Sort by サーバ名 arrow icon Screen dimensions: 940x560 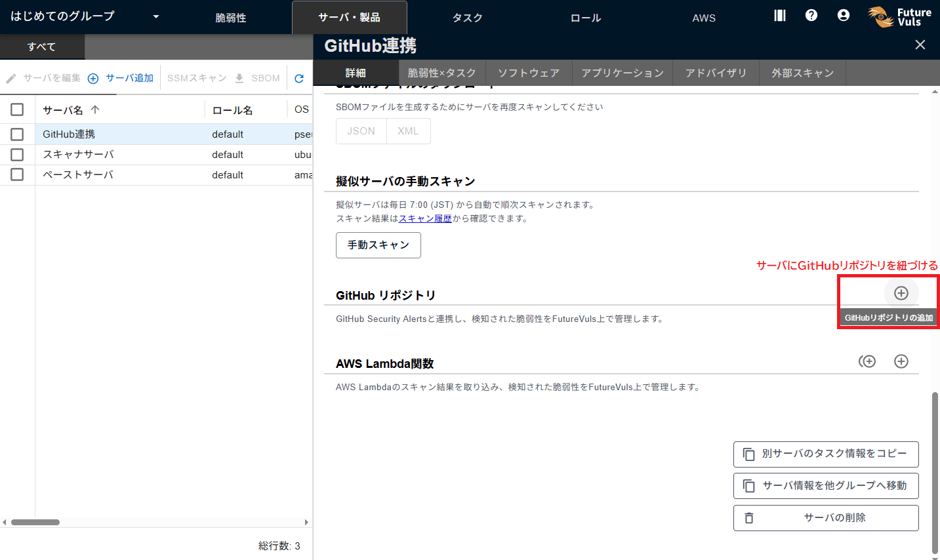[x=95, y=110]
